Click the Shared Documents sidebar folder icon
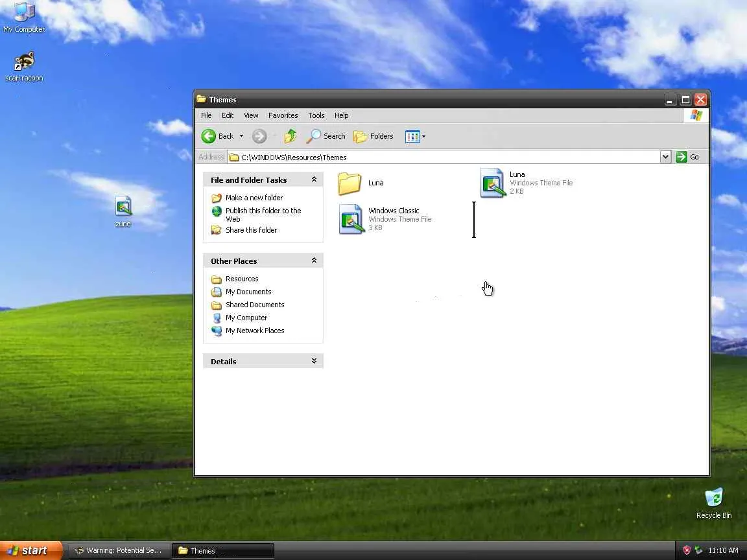The image size is (747, 560). click(x=217, y=305)
